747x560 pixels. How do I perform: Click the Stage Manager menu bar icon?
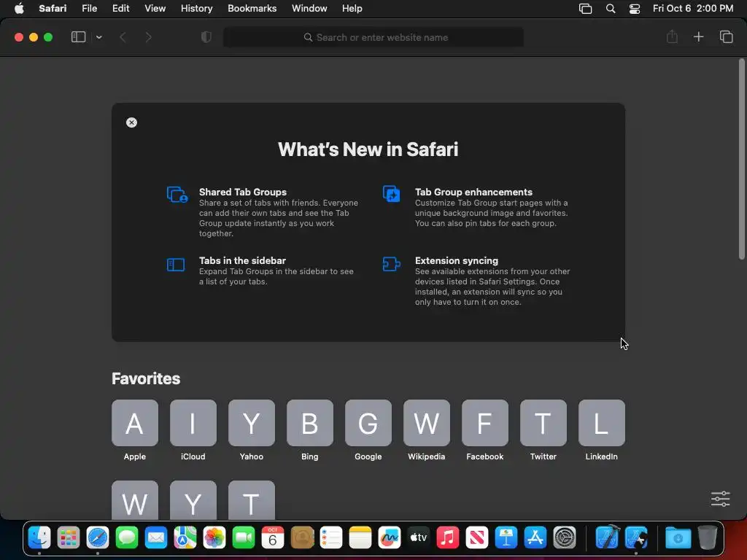click(x=585, y=9)
